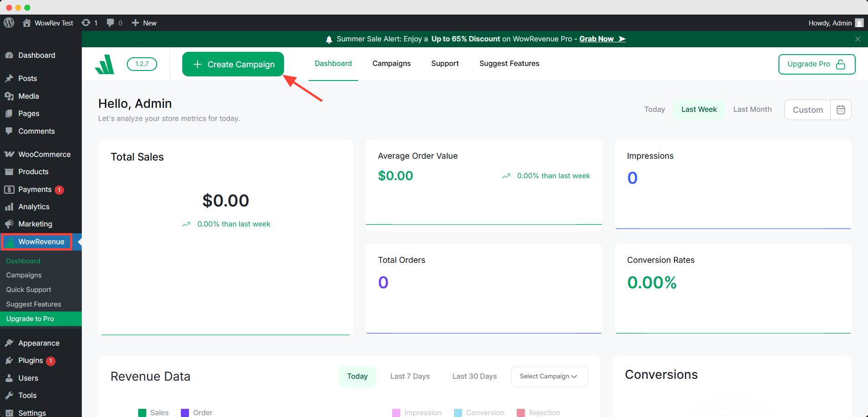The height and width of the screenshot is (417, 868).
Task: Click the lock icon on Upgrade Pro
Action: click(841, 64)
